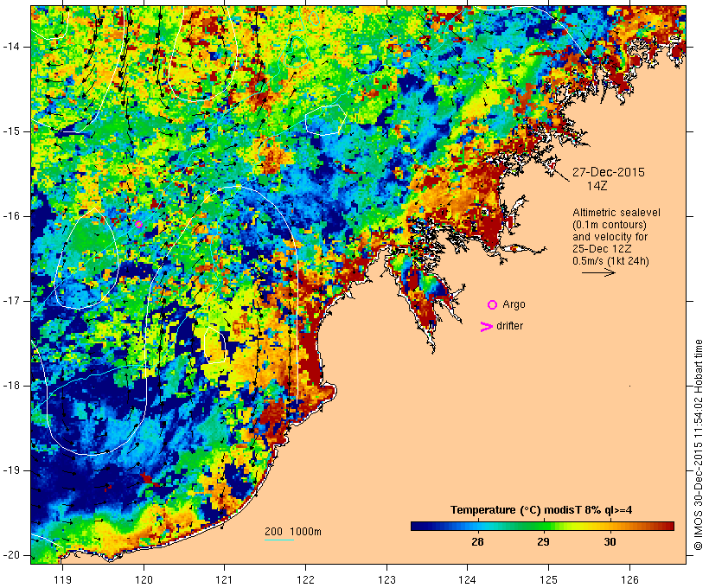Click the '(0.1m contours)' caption text

click(610, 225)
